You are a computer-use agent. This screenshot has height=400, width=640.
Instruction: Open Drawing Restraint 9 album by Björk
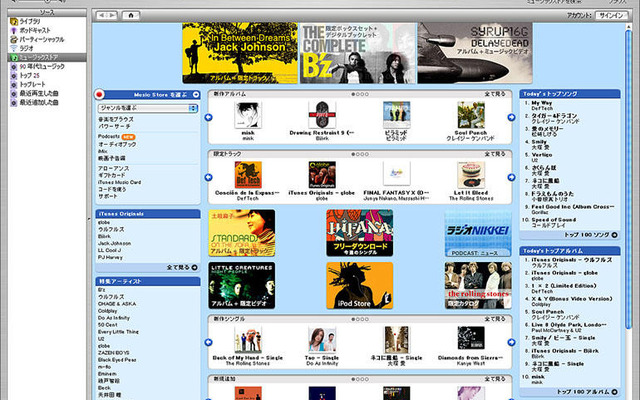(322, 115)
